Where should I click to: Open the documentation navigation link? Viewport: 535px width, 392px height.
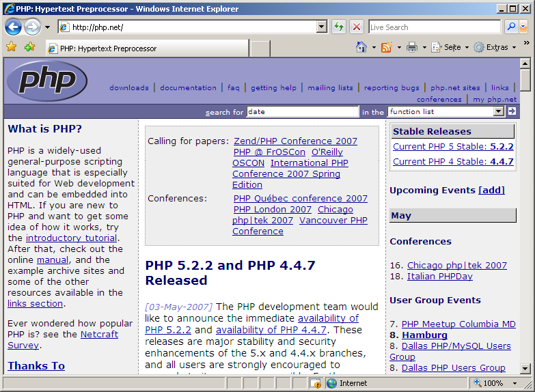(x=188, y=87)
